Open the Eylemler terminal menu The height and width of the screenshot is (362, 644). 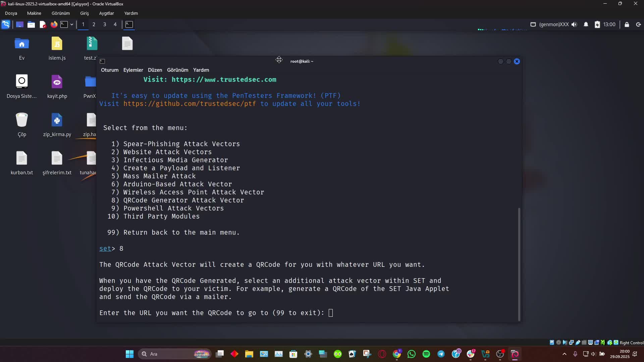click(x=133, y=70)
